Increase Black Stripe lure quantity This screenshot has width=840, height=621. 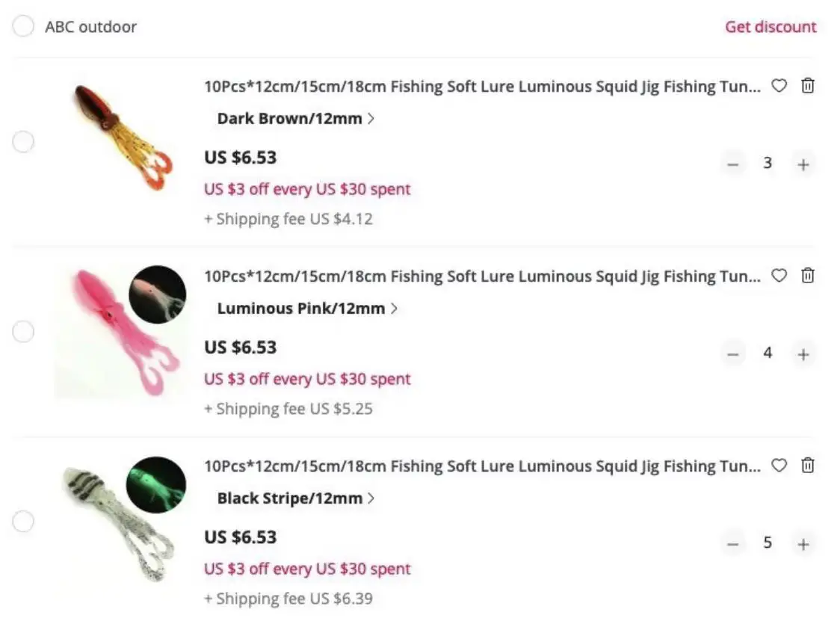coord(803,543)
